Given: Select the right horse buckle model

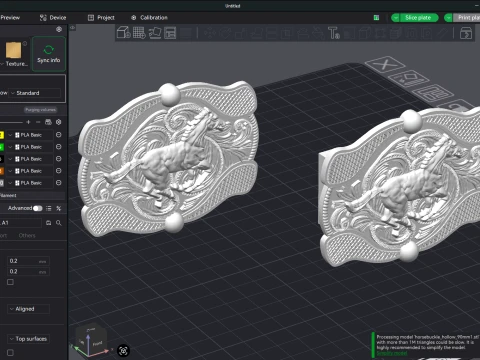Looking at the screenshot, I should 400,187.
